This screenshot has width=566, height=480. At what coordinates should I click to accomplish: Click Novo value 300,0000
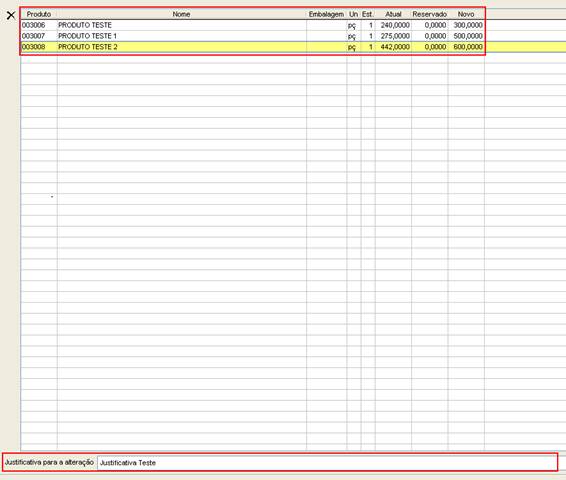[468, 25]
